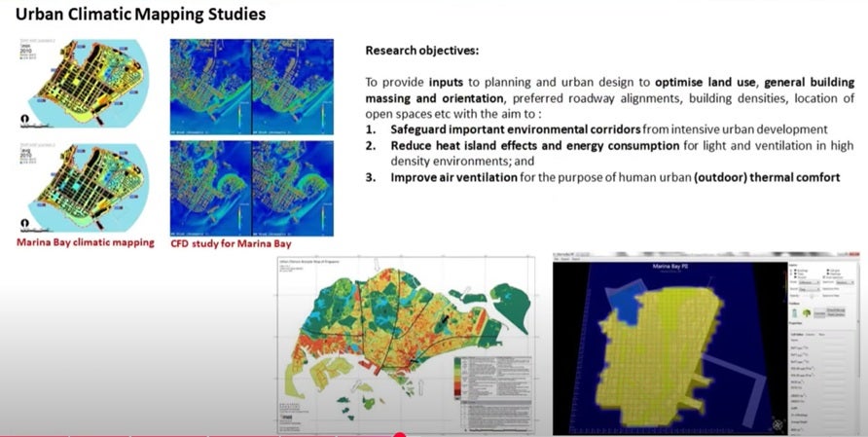Image resolution: width=868 pixels, height=437 pixels.
Task: Click the red video progress scrubber handle
Action: pos(399,435)
